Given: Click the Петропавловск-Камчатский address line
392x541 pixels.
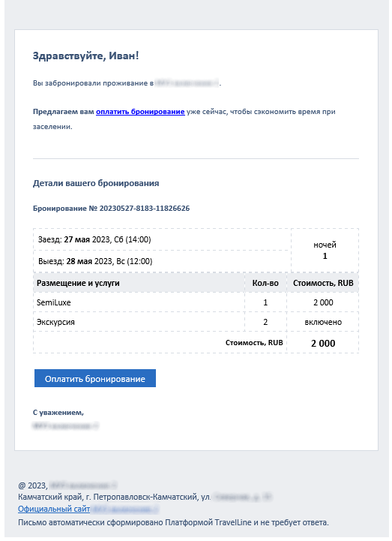Looking at the screenshot, I should 145,497.
